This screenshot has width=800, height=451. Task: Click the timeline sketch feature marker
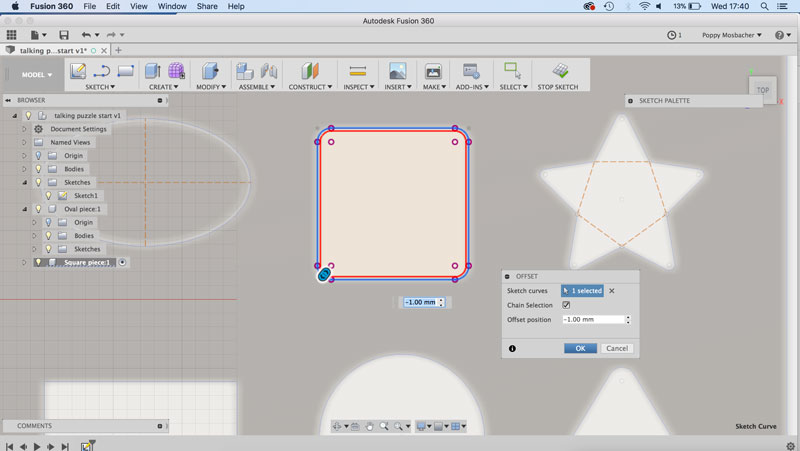pos(87,446)
